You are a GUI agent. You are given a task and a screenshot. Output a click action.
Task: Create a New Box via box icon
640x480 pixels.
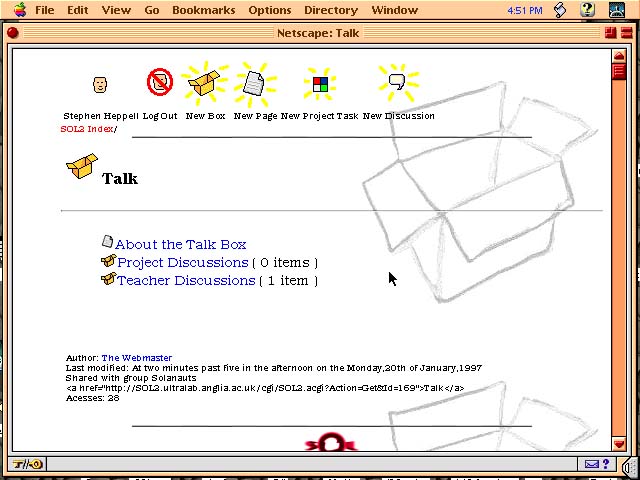204,83
